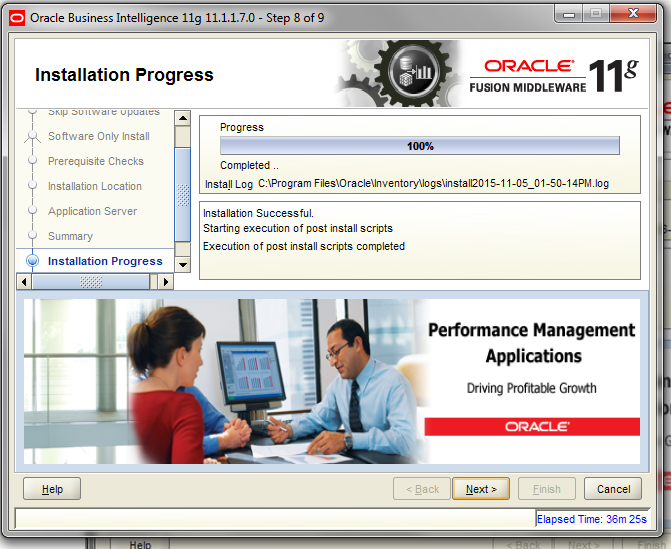The height and width of the screenshot is (549, 671).
Task: Click the Elapsed Time indicator
Action: pyautogui.click(x=591, y=519)
